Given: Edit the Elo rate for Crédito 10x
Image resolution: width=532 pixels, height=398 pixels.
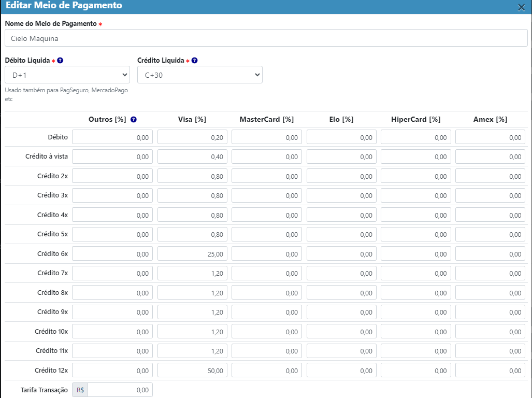Looking at the screenshot, I should pos(341,332).
